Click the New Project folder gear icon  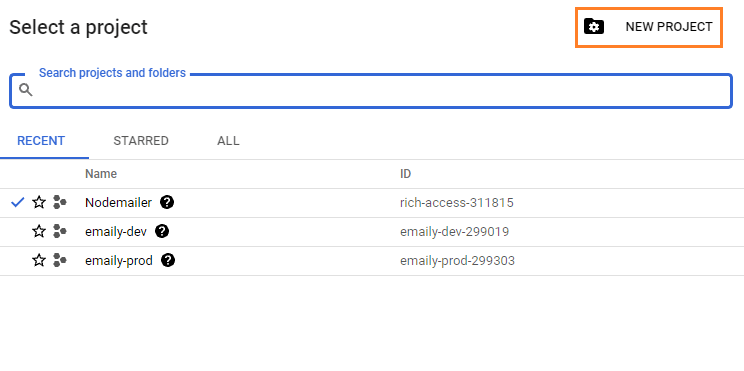(x=594, y=27)
